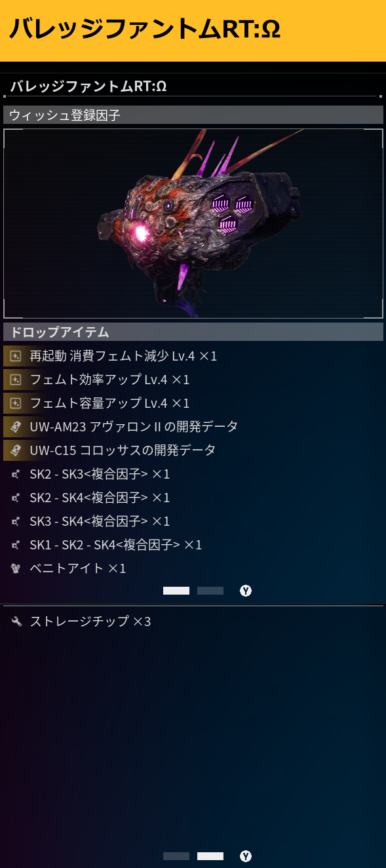Switch to the second page indicator in upper pager
The height and width of the screenshot is (868, 386).
(210, 591)
